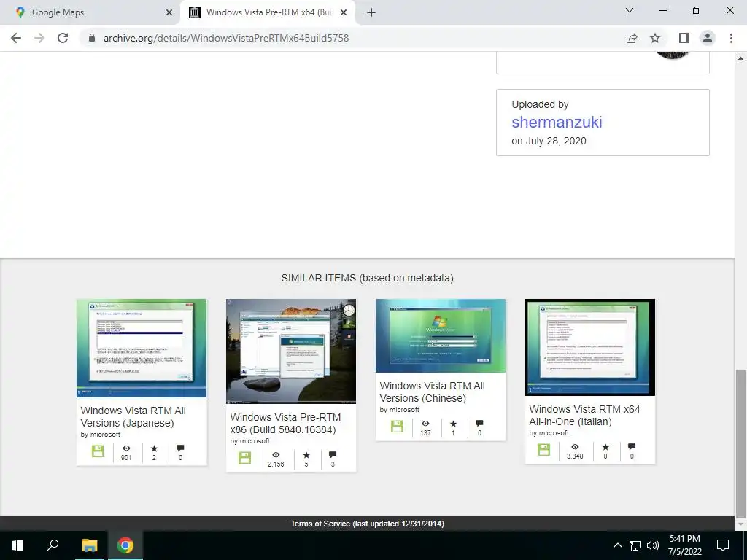747x560 pixels.
Task: Click "SIMILAR ITEMS (based on metadata)" heading
Action: tap(368, 278)
